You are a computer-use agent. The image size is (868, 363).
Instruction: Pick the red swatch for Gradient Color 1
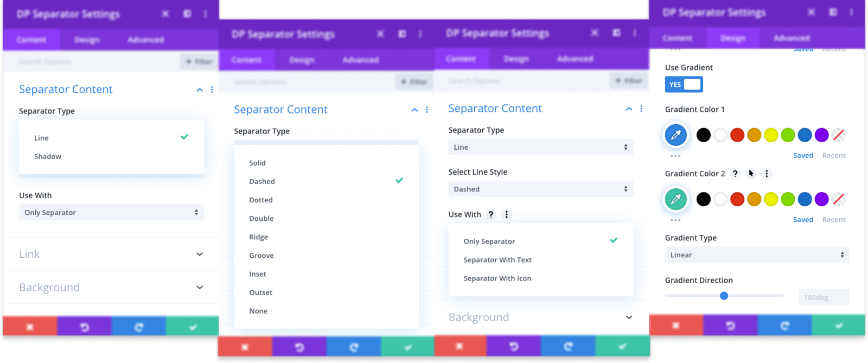click(737, 135)
